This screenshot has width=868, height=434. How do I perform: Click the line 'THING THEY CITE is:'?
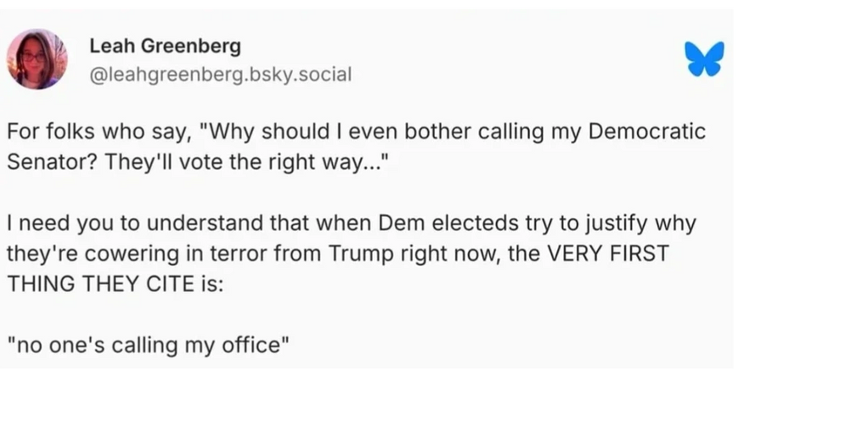(116, 284)
